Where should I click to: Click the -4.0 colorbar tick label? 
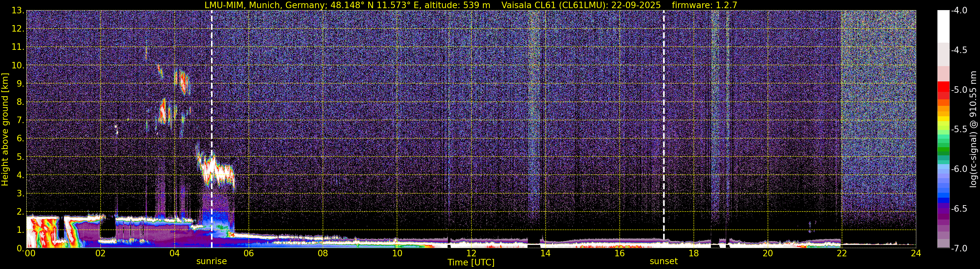959,10
